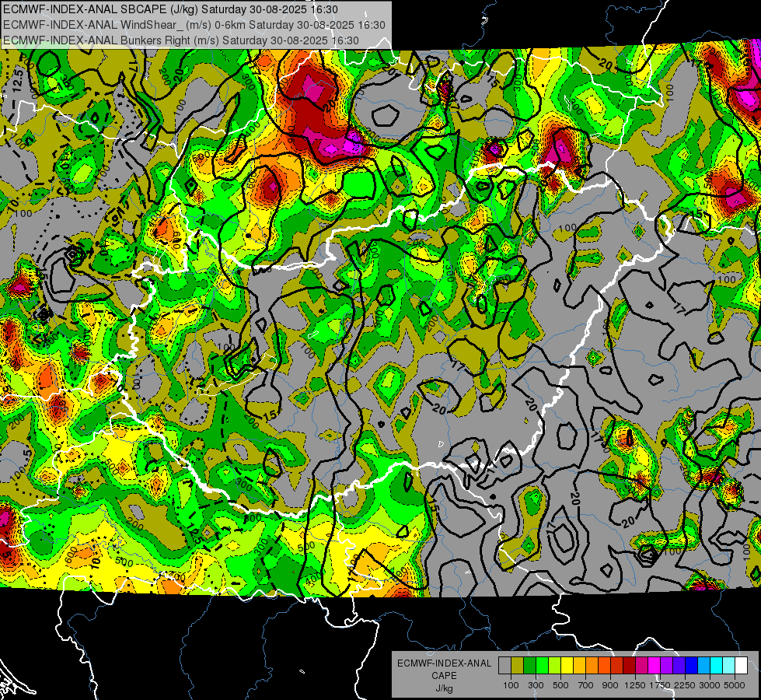Click the SBCAPE title line in header
This screenshot has height=700, width=761.
pyautogui.click(x=170, y=9)
